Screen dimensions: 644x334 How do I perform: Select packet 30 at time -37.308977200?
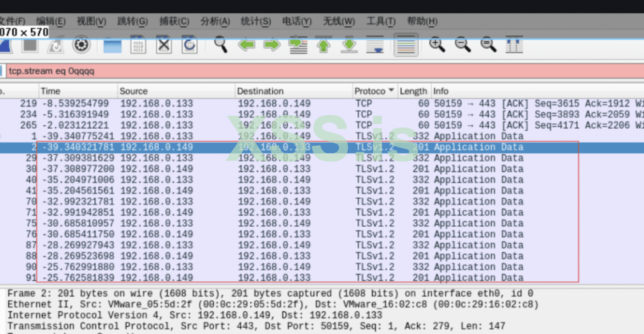(x=322, y=169)
